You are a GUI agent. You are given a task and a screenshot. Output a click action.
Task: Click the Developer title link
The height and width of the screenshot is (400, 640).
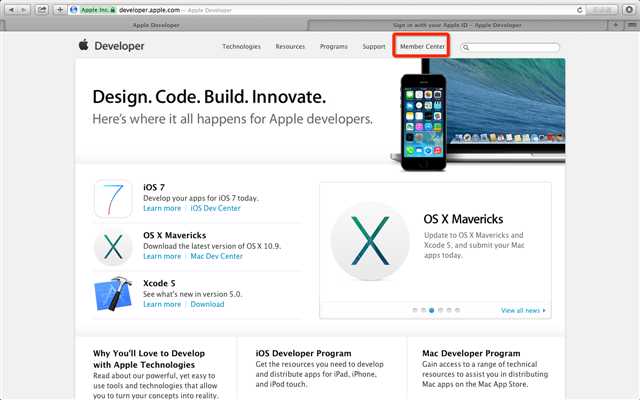[x=119, y=46]
